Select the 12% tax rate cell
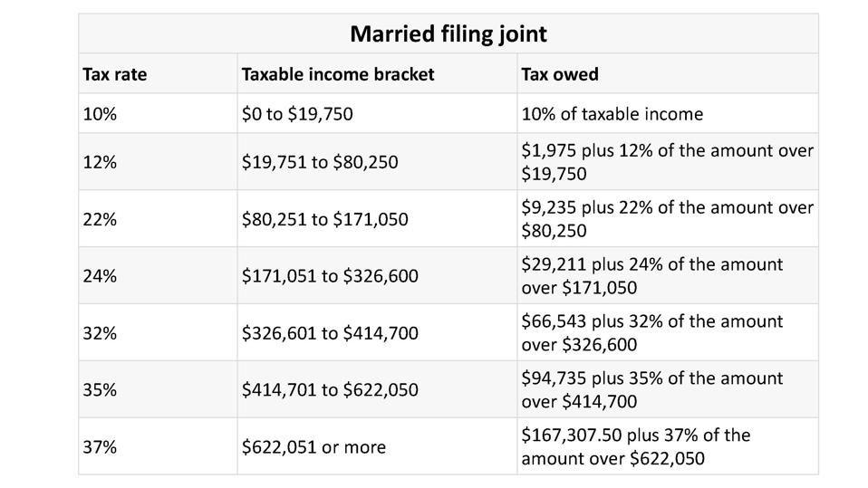868x488 pixels. point(100,162)
